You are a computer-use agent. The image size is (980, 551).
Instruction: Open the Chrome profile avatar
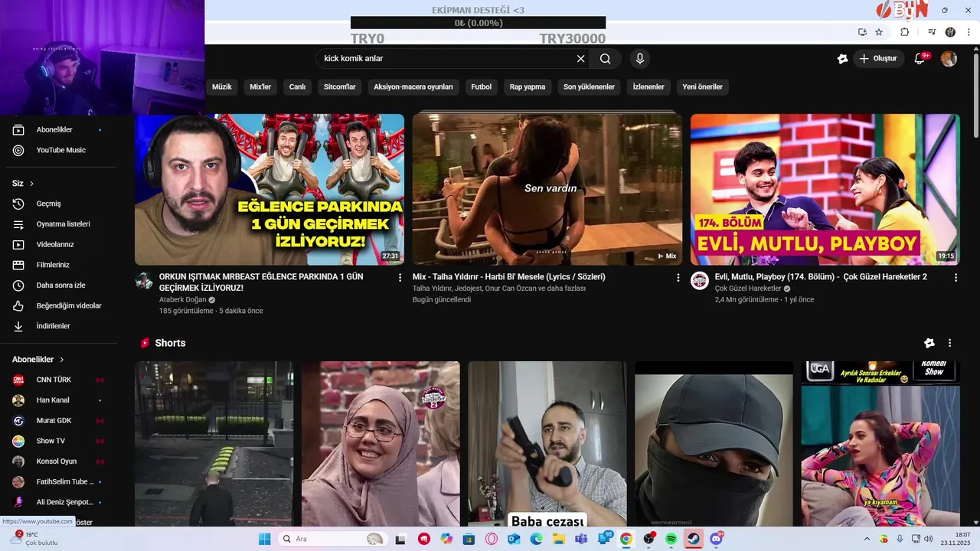click(x=950, y=32)
